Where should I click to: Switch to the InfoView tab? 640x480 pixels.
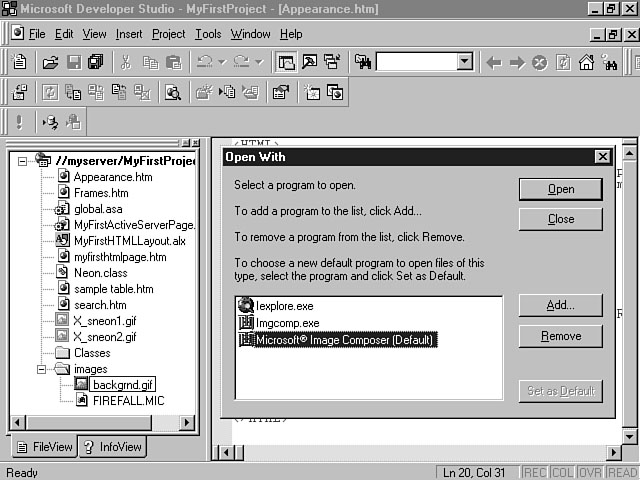(x=112, y=447)
